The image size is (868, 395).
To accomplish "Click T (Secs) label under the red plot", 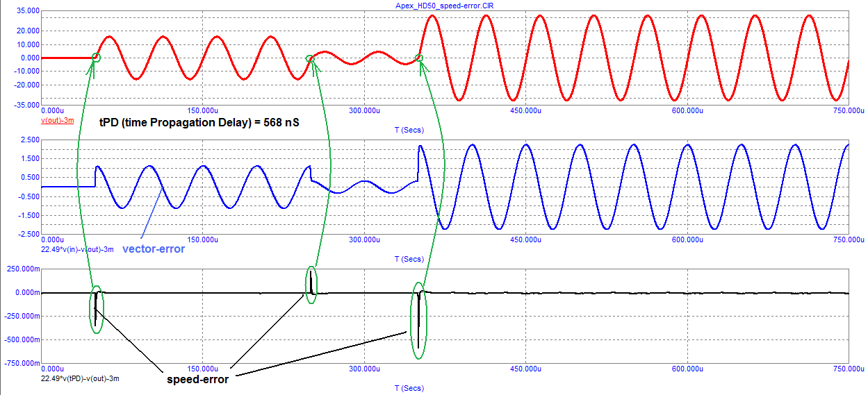I will [409, 129].
